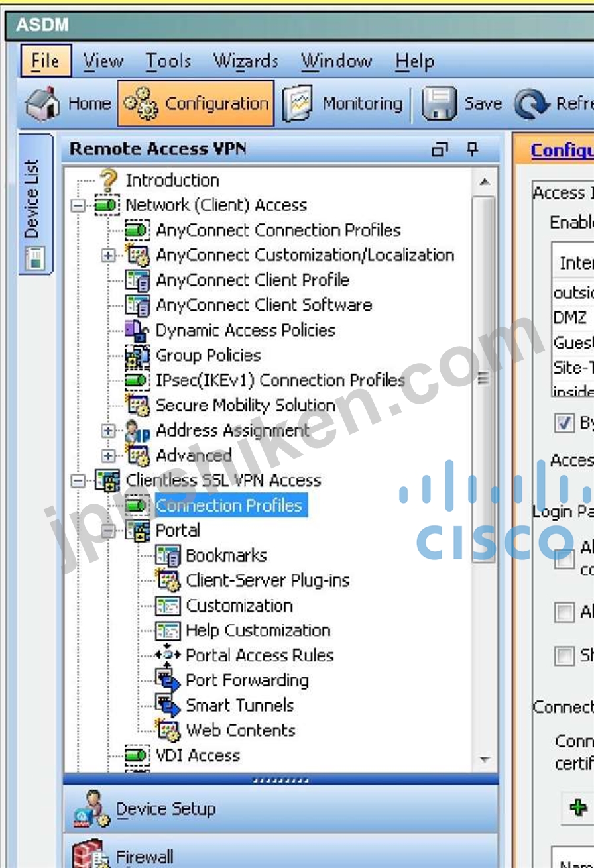Click the navigation tree scroll-down arrow
The image size is (594, 868).
coord(485,760)
